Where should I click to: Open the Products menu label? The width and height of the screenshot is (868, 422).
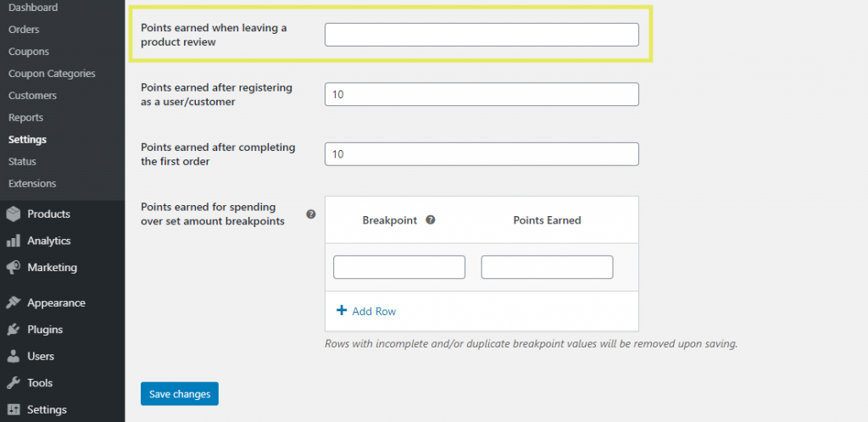(x=48, y=214)
